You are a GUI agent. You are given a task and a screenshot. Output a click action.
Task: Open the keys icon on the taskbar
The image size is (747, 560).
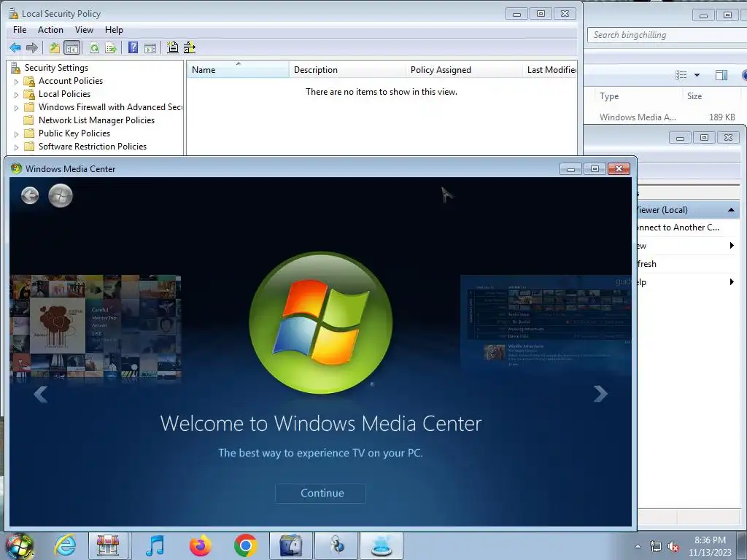[336, 545]
